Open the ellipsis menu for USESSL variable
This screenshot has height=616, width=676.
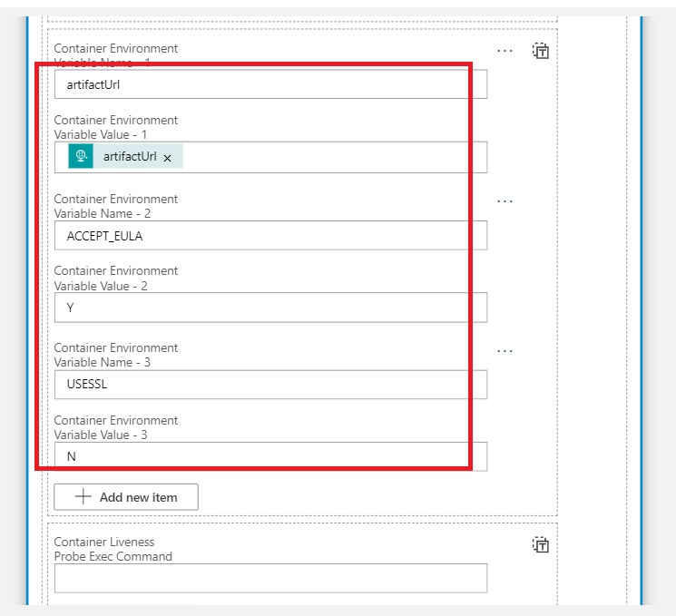505,351
